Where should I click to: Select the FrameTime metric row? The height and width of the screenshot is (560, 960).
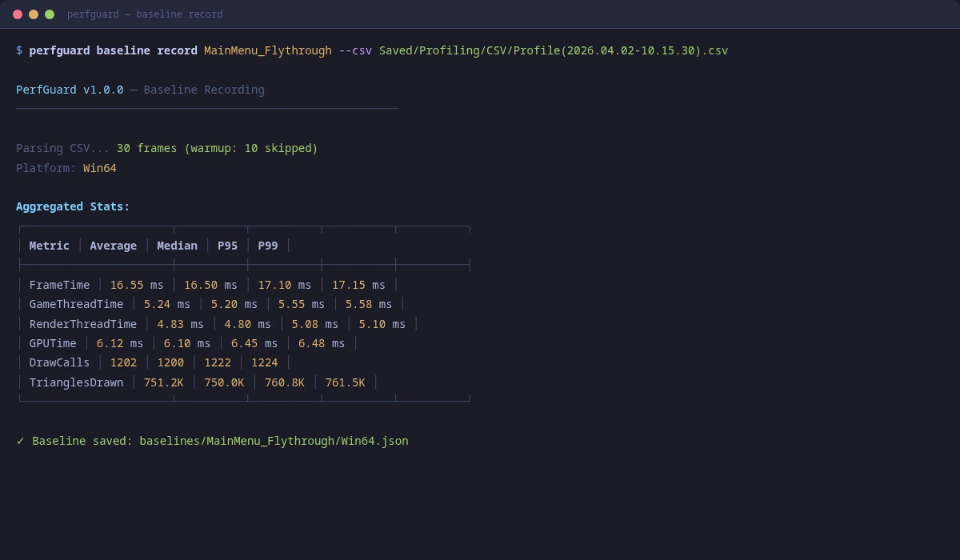click(59, 285)
